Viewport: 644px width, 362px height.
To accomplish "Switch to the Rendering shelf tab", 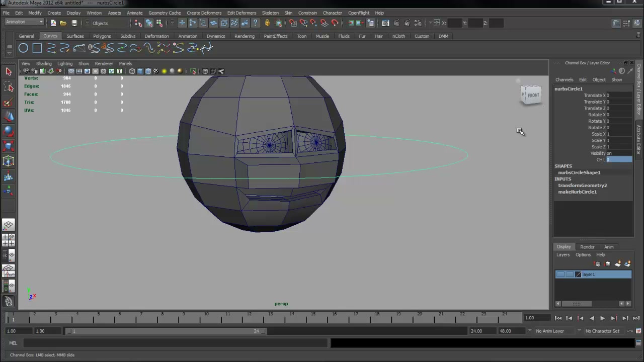I will pyautogui.click(x=245, y=36).
